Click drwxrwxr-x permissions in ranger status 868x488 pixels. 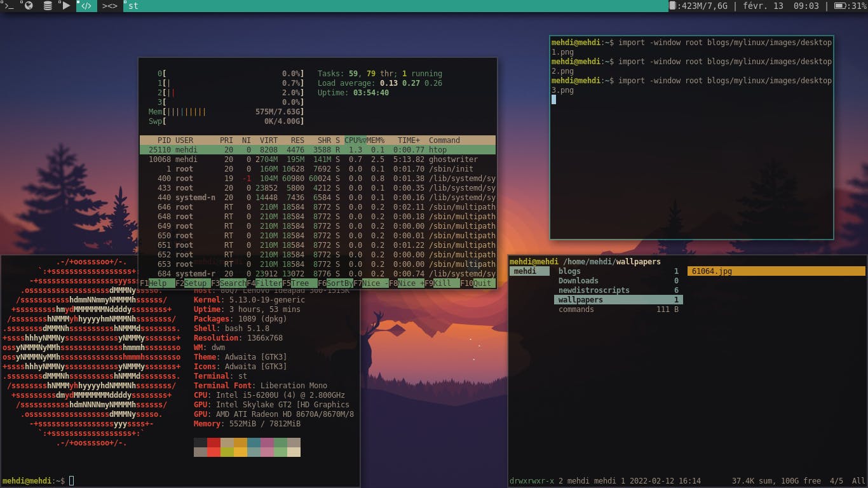point(532,481)
